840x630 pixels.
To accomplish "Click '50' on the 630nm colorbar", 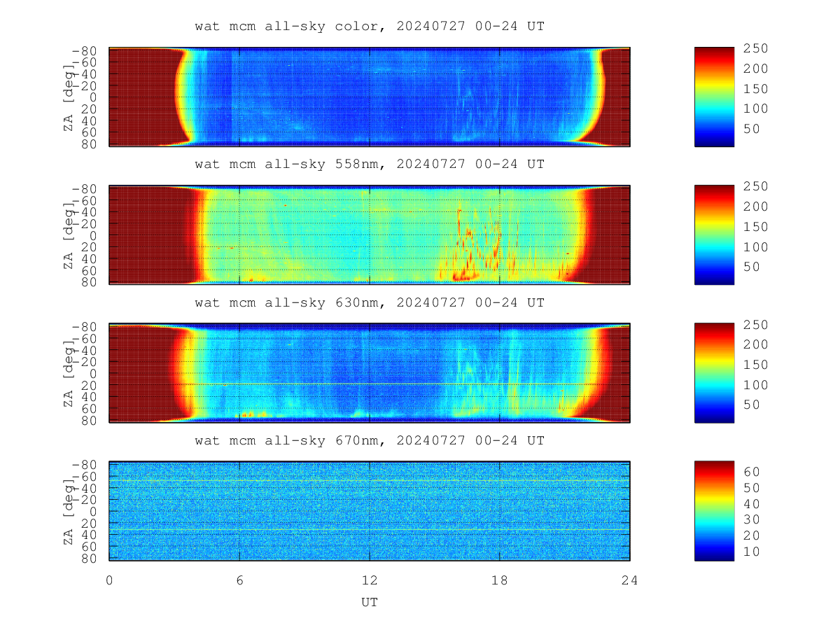I will (x=752, y=405).
